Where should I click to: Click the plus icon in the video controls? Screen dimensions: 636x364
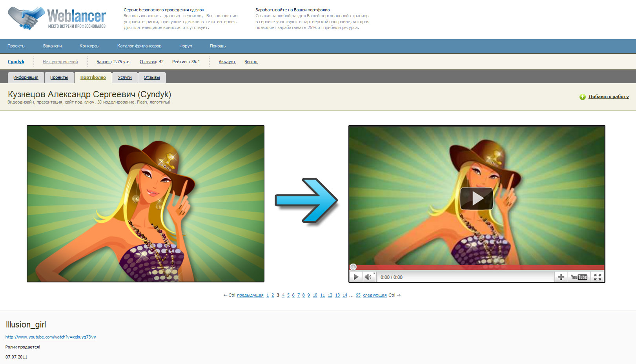561,277
